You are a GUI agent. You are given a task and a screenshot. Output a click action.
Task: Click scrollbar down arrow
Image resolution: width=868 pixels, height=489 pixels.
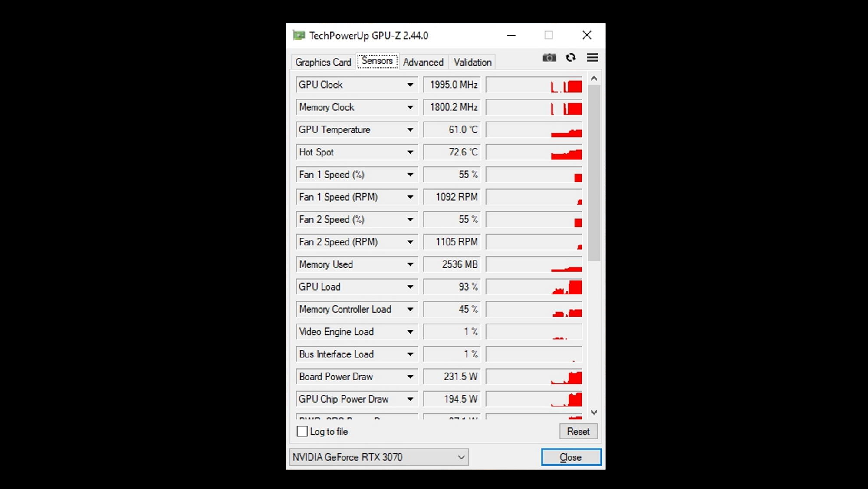[594, 412]
